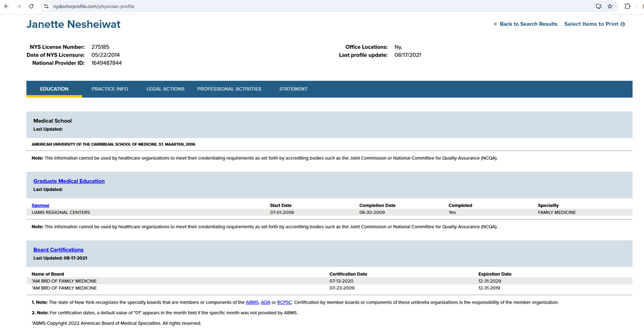
Task: Open the Professional Activities tab
Action: (x=229, y=89)
